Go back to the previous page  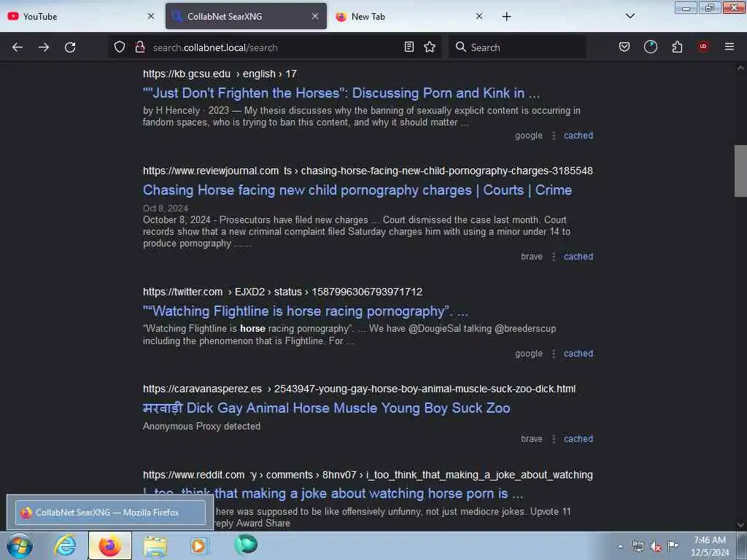click(x=18, y=47)
